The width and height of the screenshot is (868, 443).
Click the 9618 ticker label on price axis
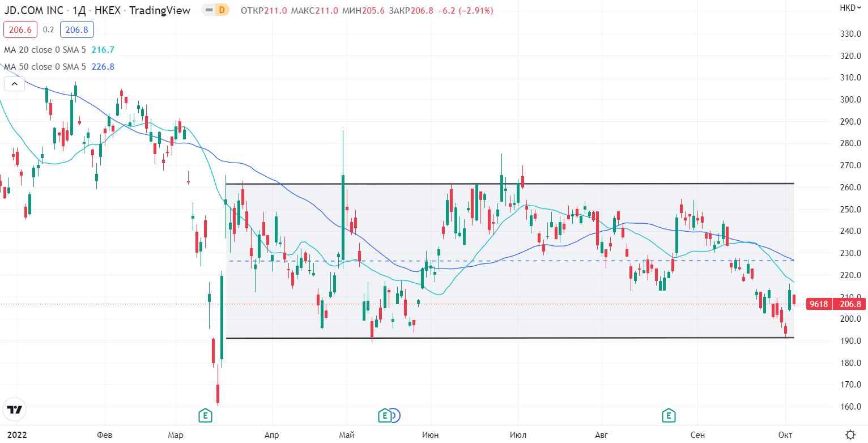pos(818,304)
